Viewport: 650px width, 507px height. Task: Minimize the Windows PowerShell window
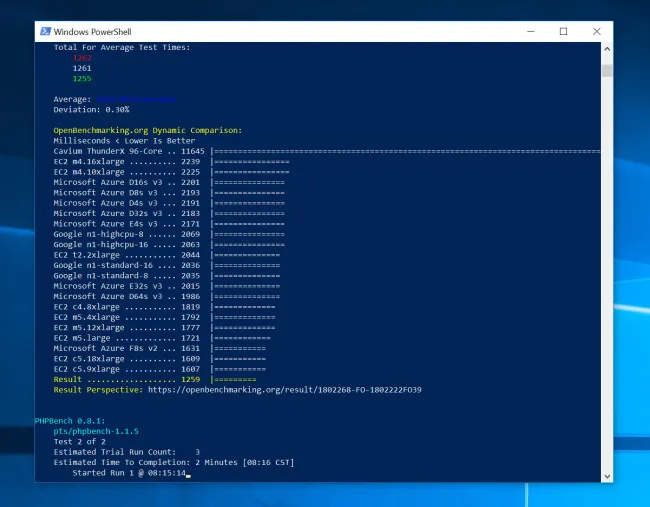(531, 32)
